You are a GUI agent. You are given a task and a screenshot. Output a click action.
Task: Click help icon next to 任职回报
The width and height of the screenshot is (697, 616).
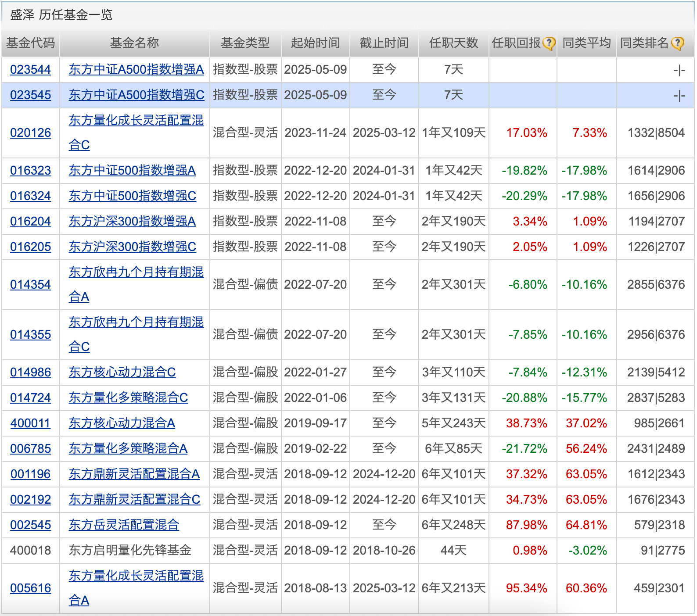coord(549,43)
